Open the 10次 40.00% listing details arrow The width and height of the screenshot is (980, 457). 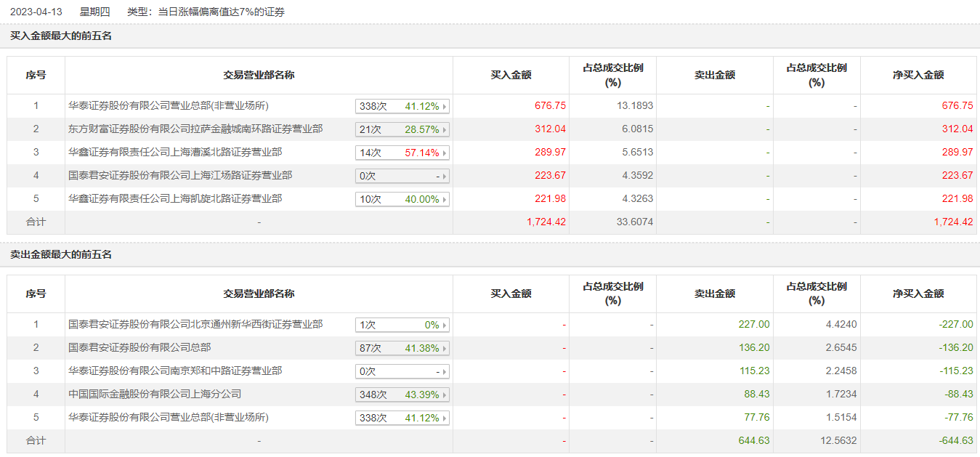(445, 200)
